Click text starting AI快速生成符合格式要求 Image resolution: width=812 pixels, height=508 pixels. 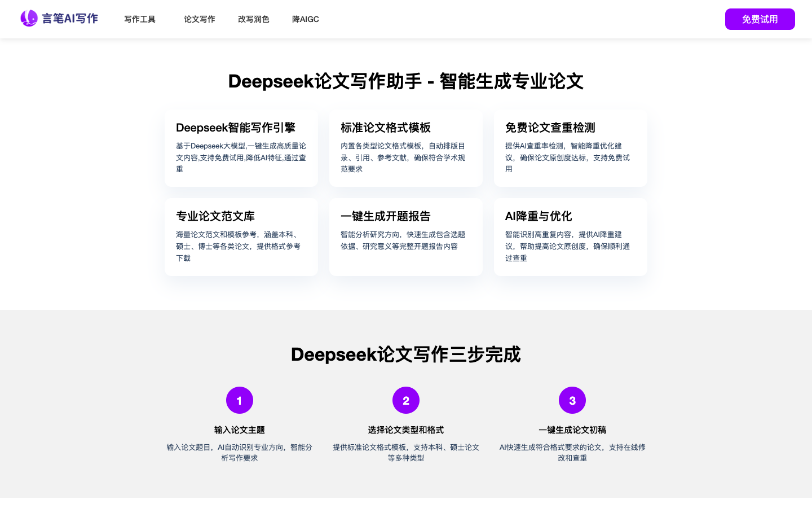[572, 453]
